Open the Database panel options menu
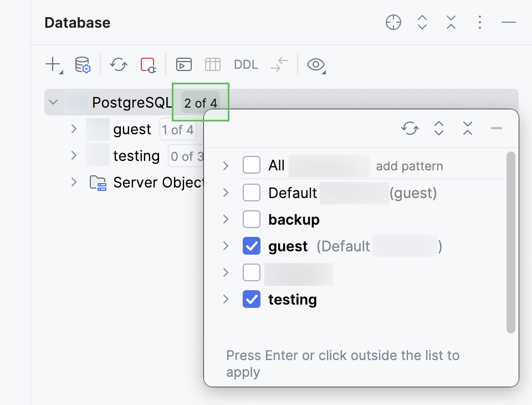The width and height of the screenshot is (532, 405). (479, 22)
